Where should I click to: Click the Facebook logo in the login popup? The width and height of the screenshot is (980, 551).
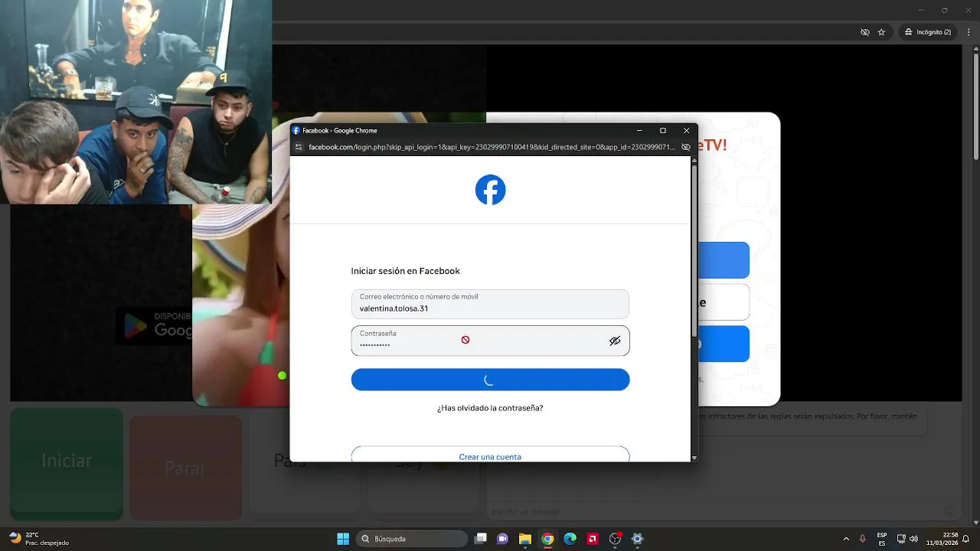(490, 190)
